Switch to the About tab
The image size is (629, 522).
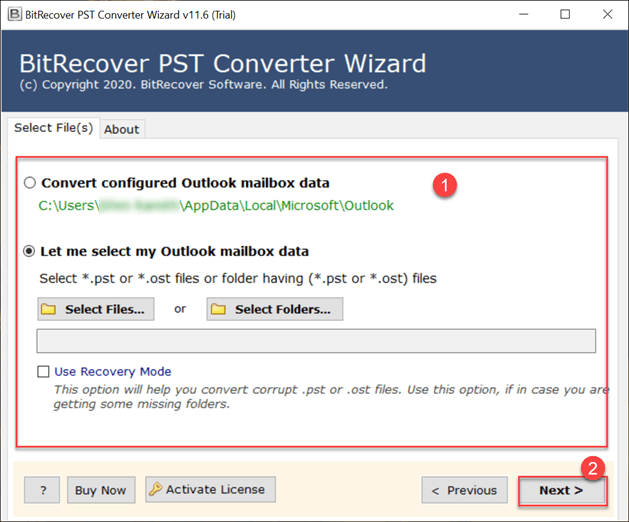(x=122, y=129)
